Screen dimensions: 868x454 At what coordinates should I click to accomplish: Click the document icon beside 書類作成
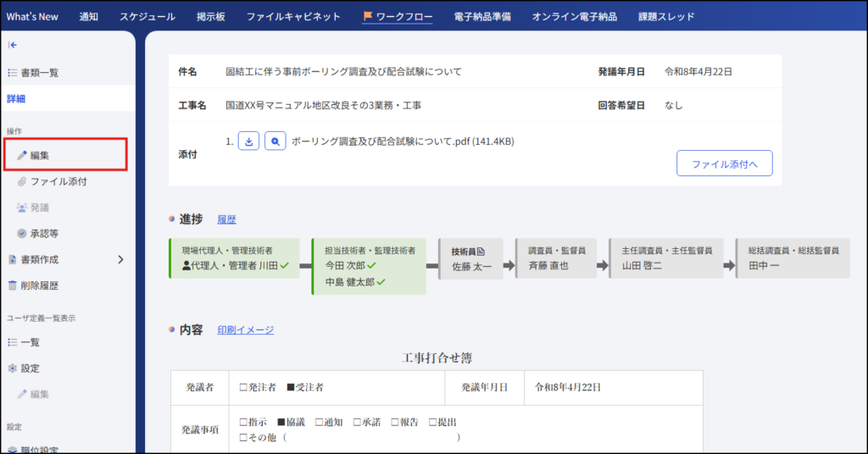click(12, 259)
